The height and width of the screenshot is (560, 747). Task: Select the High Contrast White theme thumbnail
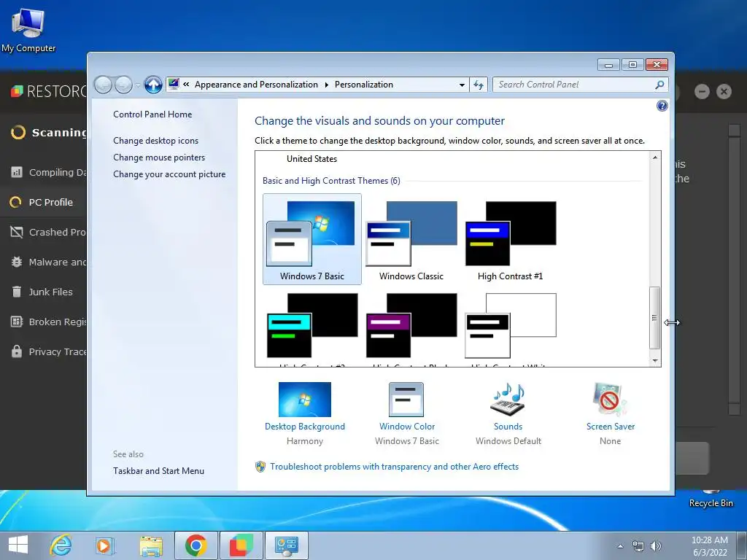(x=510, y=326)
